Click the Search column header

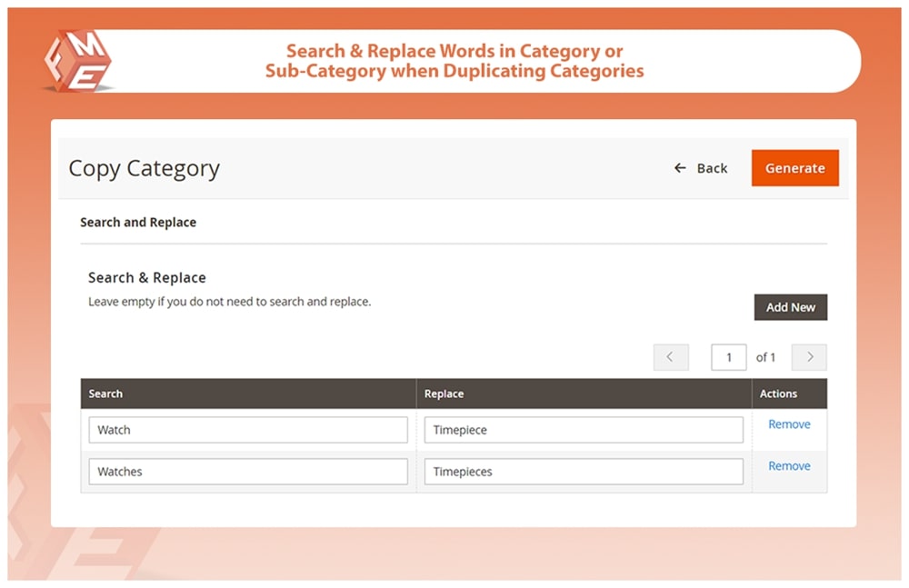point(105,394)
